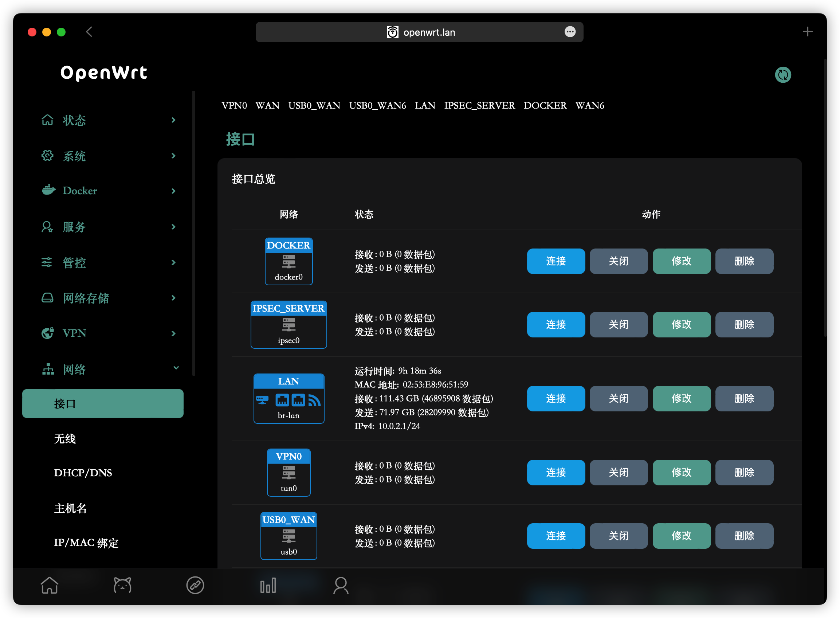Click the link icon in bottom toolbar
The image size is (840, 618).
[x=195, y=586]
